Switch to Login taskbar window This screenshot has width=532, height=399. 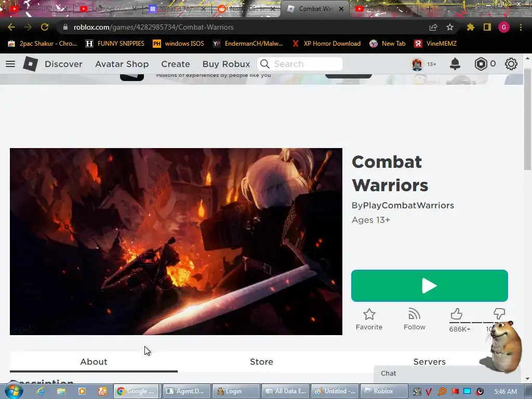pos(236,391)
